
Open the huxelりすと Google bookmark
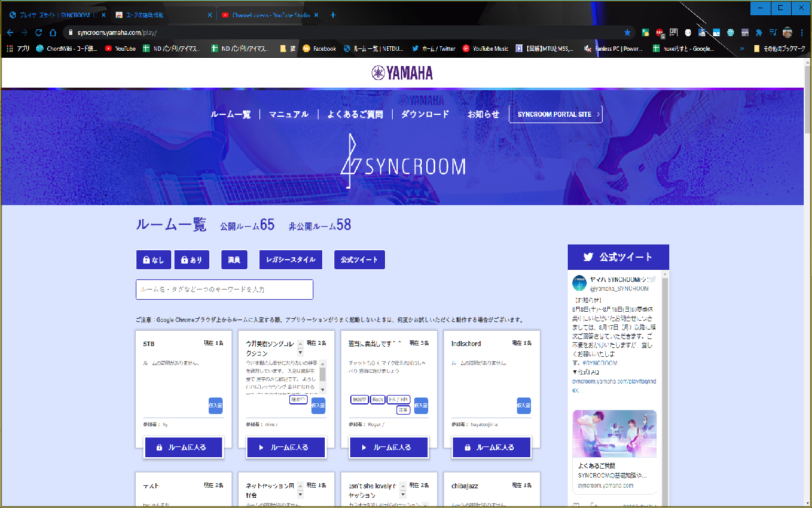pyautogui.click(x=683, y=48)
